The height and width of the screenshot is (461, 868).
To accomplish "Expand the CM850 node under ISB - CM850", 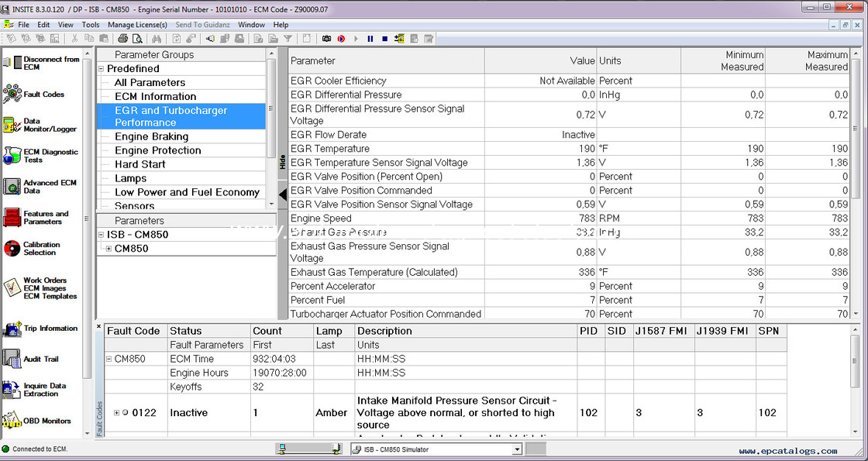I will [x=109, y=249].
